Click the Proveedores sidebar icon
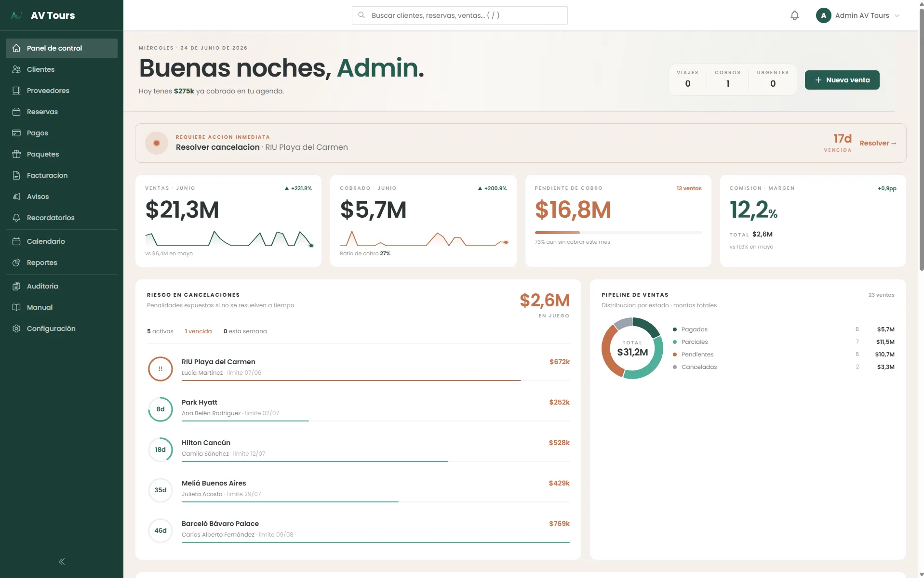The image size is (924, 578). click(16, 91)
